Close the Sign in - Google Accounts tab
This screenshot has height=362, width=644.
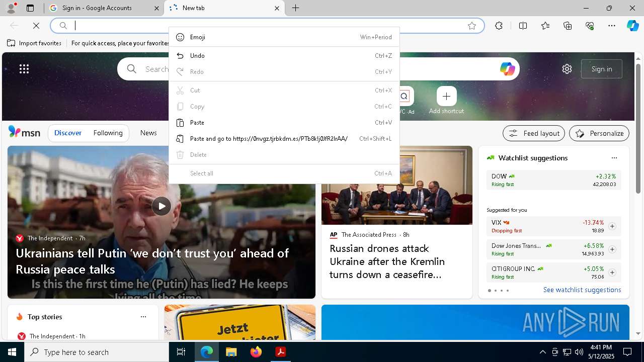coord(156,8)
